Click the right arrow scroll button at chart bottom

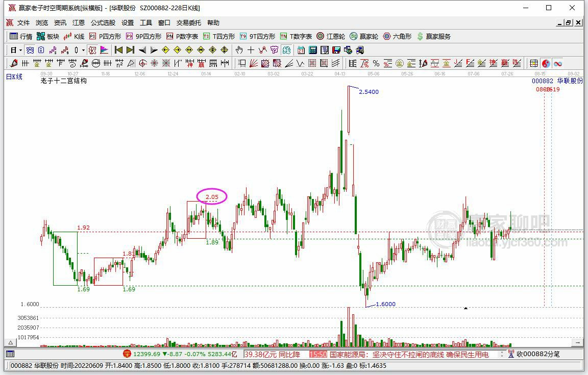click(578, 342)
